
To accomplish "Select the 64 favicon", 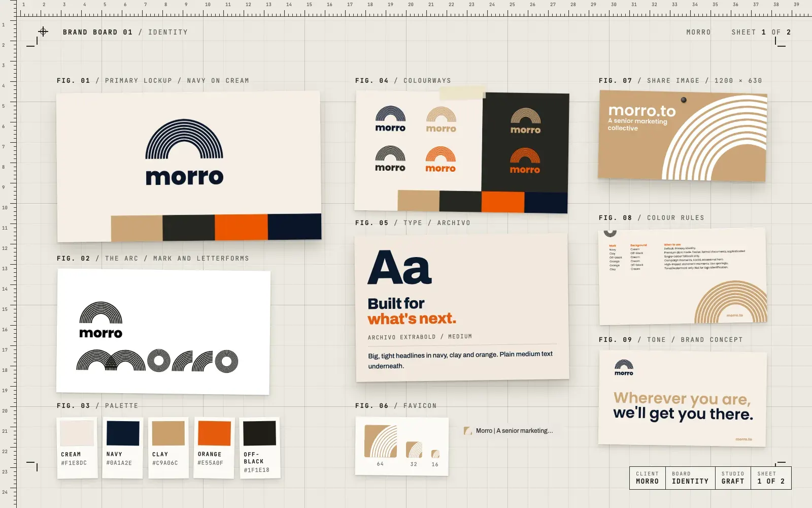I will point(381,441).
